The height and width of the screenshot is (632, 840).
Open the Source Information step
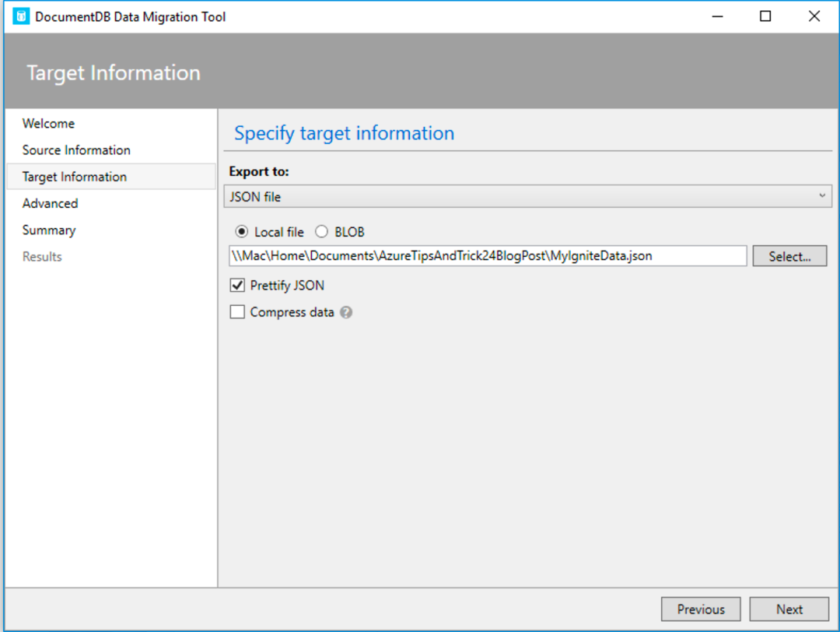pos(76,150)
